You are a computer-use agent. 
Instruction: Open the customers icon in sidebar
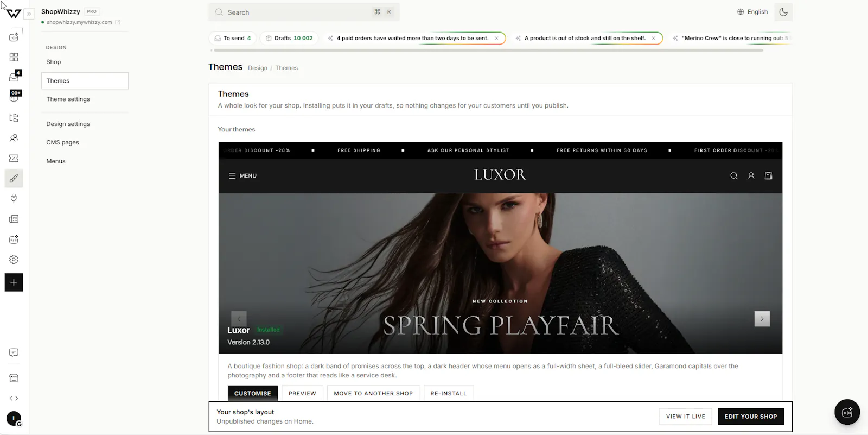[14, 138]
